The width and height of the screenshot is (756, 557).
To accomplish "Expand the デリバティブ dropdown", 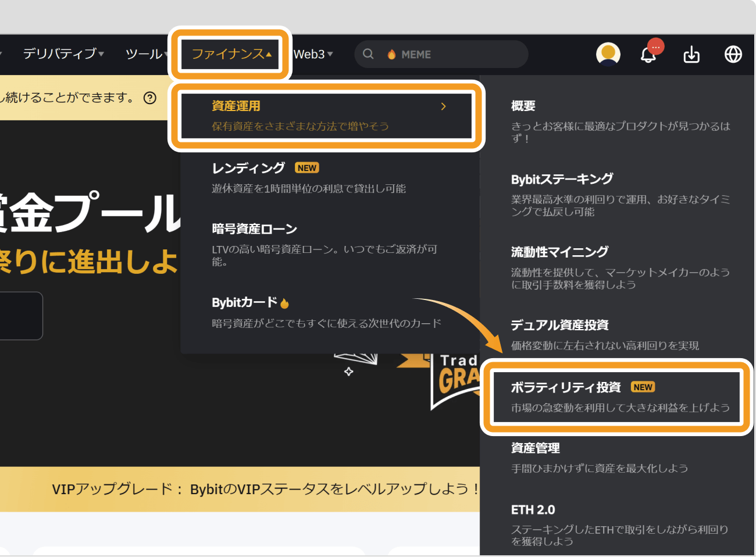I will pos(63,54).
